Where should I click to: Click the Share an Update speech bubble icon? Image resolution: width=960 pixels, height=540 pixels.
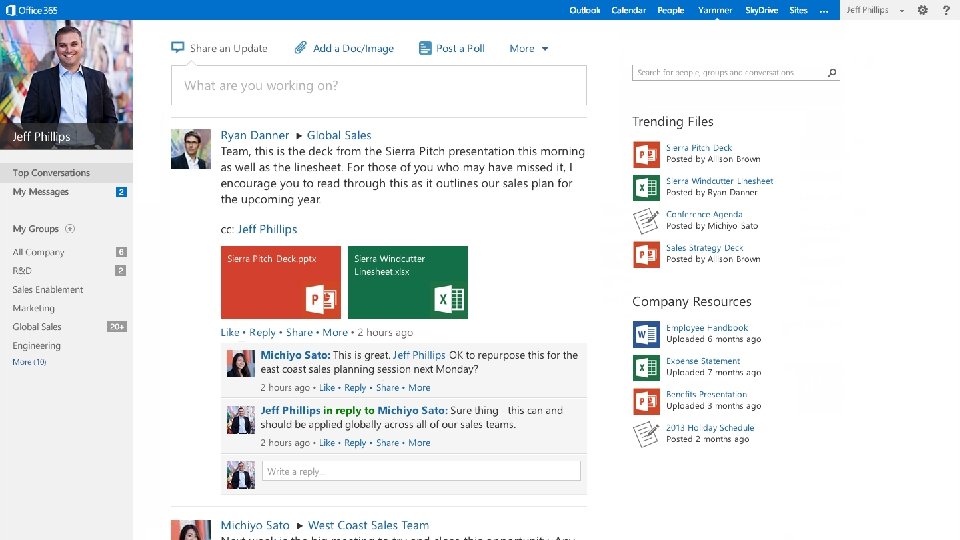(178, 48)
